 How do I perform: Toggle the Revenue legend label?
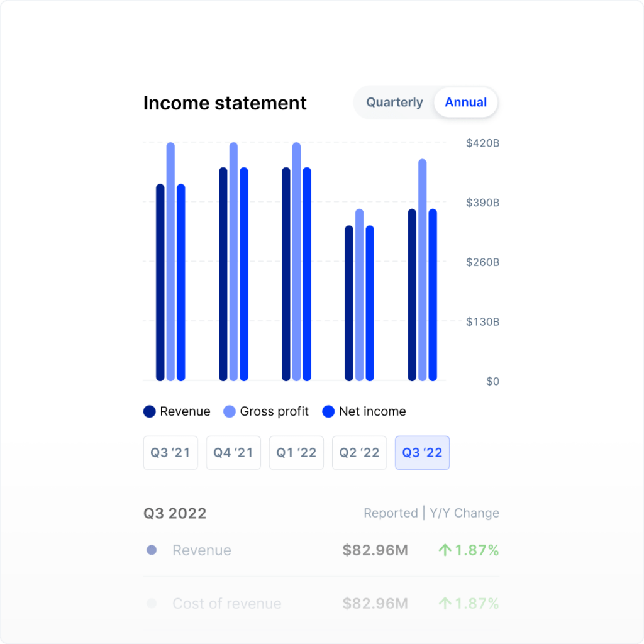[x=185, y=412]
